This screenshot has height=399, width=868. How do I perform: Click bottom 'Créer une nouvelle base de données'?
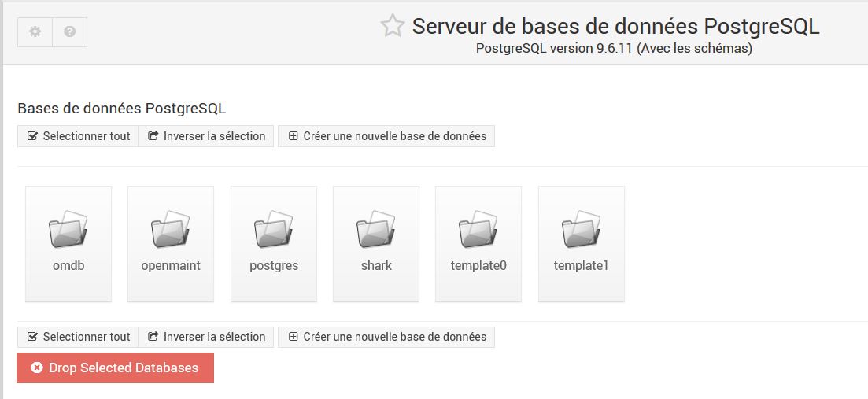coord(386,337)
